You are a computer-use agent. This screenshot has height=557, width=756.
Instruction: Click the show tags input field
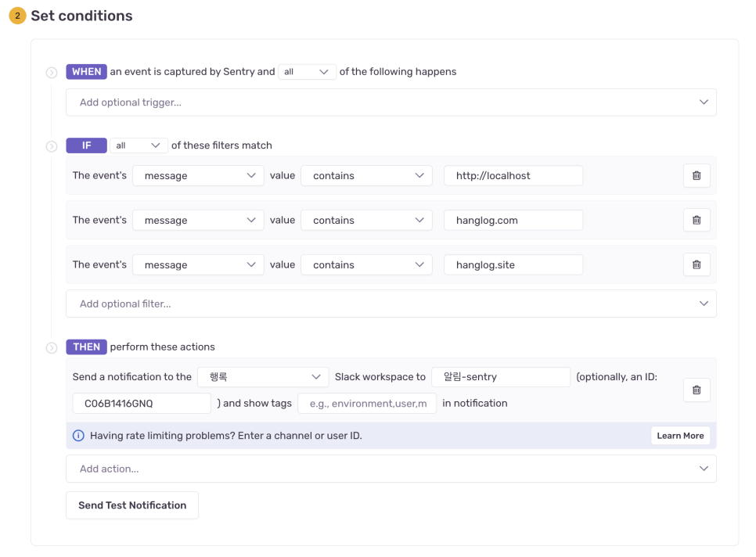click(x=367, y=404)
